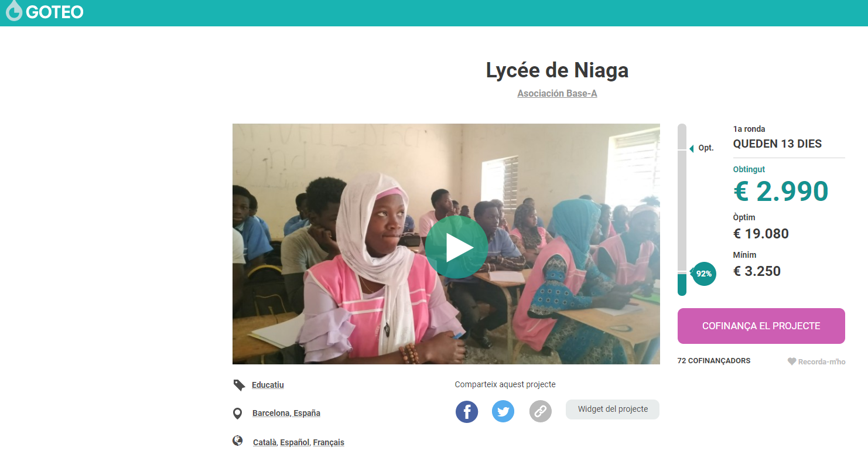868x471 pixels.
Task: Share project on Facebook
Action: [467, 411]
